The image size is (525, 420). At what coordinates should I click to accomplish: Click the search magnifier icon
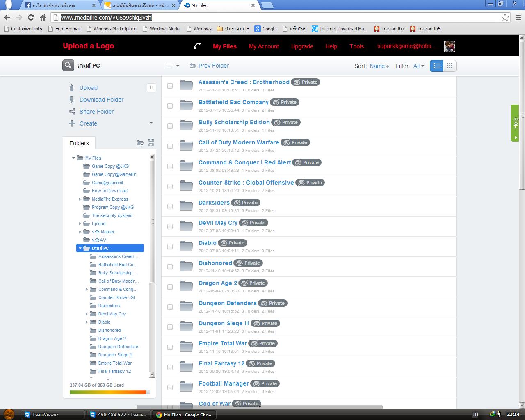[68, 66]
